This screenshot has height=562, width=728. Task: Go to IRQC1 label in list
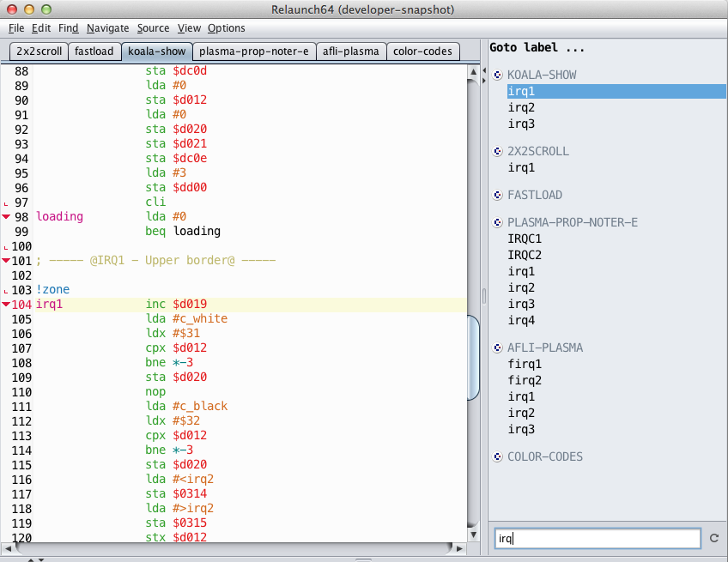point(525,239)
